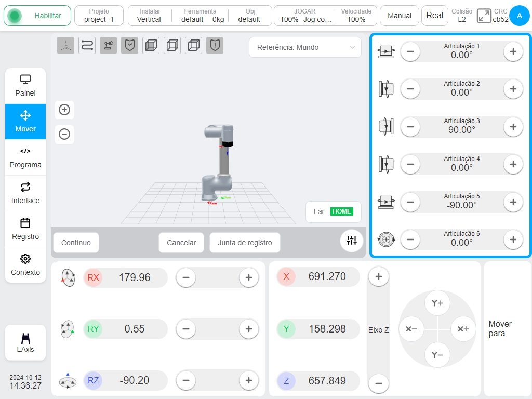Open the Projeto project_1 selector

(x=99, y=16)
